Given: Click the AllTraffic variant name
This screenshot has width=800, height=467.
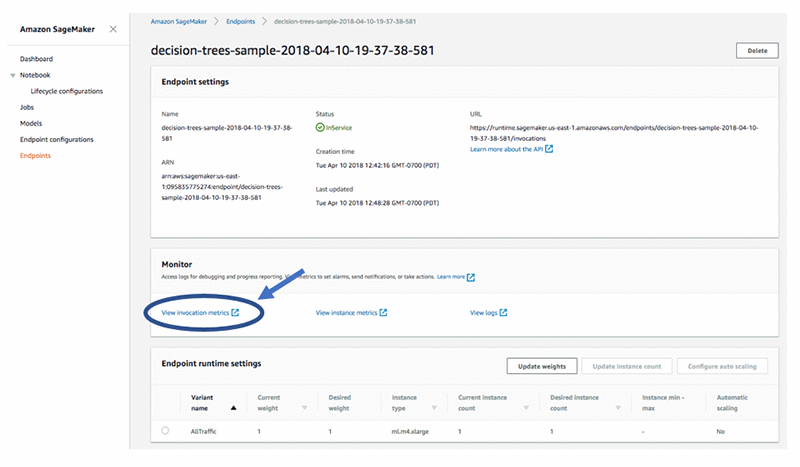Looking at the screenshot, I should tap(204, 431).
